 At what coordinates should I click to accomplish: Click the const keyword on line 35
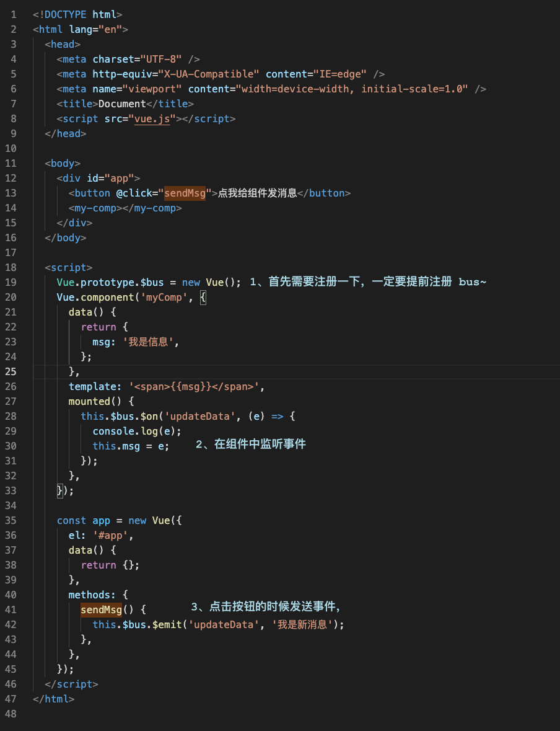(71, 521)
